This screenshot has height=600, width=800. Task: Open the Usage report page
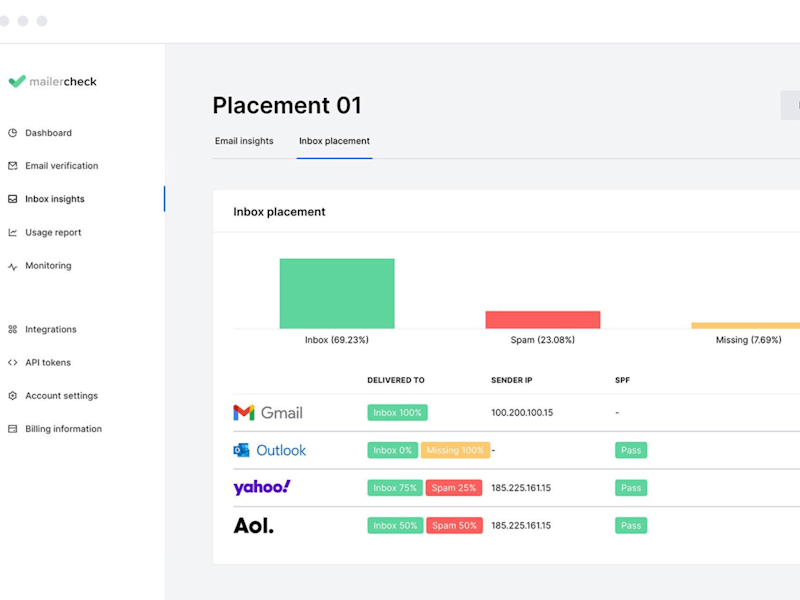pos(53,233)
